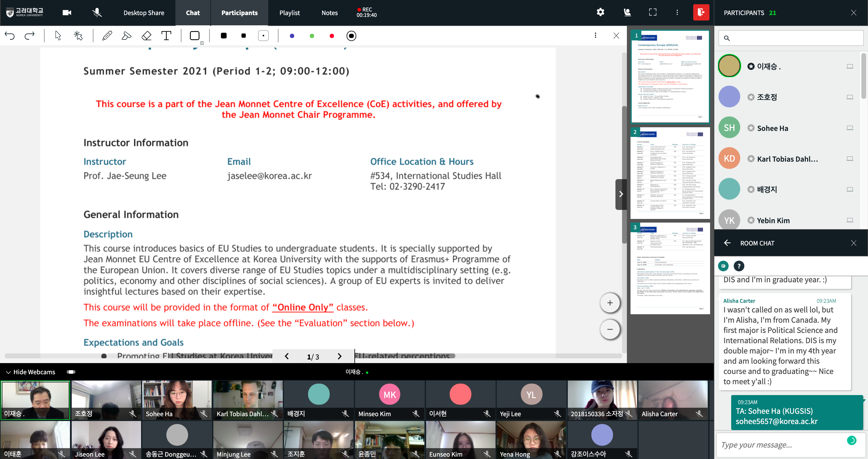The width and height of the screenshot is (868, 459).
Task: Select the Text tool
Action: (x=166, y=36)
